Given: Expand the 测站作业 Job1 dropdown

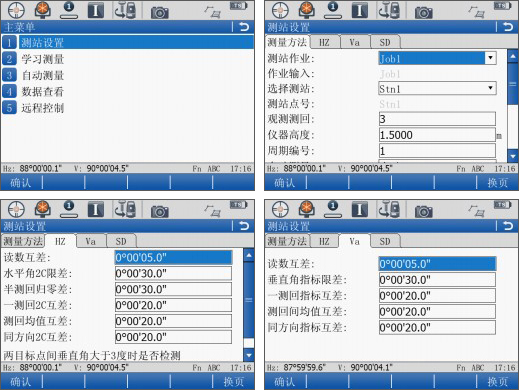Looking at the screenshot, I should pyautogui.click(x=490, y=58).
